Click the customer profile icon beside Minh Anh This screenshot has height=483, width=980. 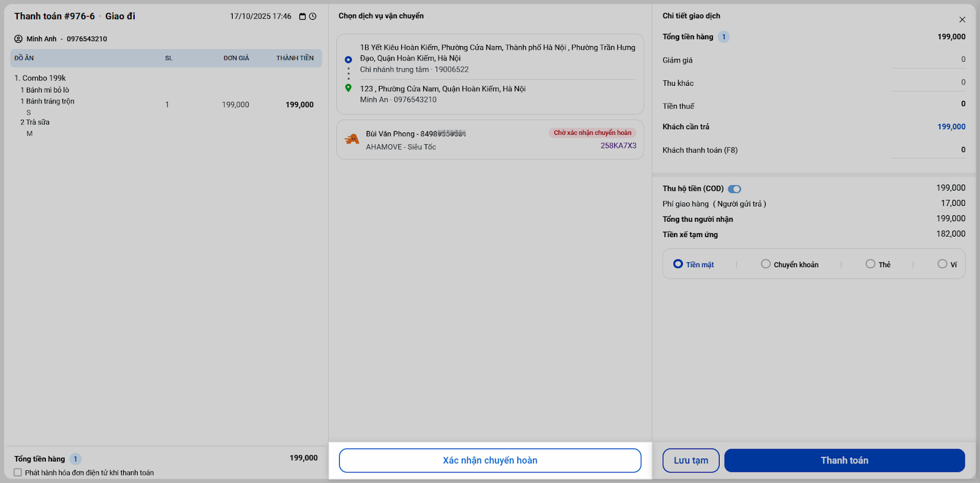click(18, 39)
